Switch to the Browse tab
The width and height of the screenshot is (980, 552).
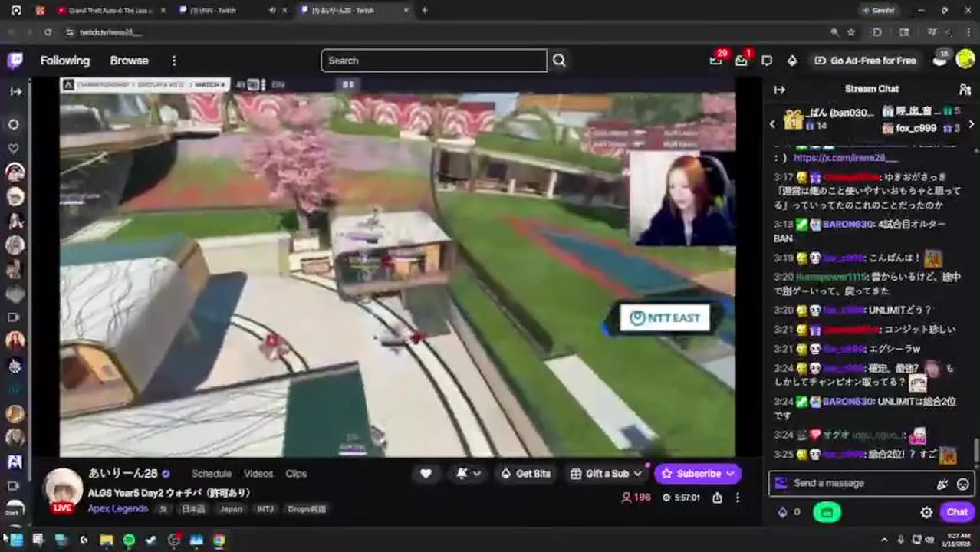(129, 61)
